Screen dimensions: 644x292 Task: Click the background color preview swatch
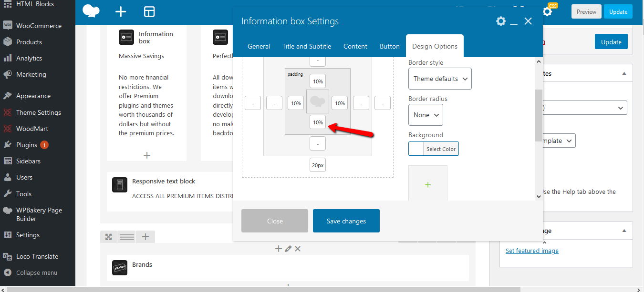click(x=416, y=149)
